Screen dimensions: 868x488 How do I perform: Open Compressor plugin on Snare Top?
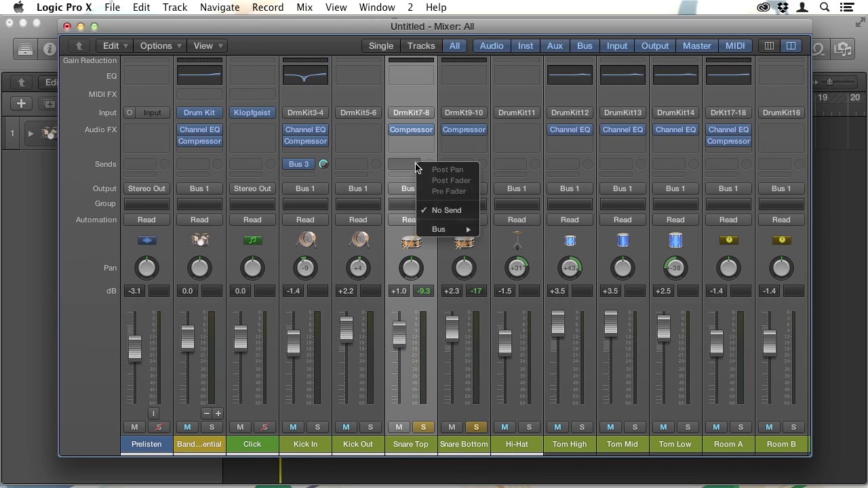click(411, 129)
